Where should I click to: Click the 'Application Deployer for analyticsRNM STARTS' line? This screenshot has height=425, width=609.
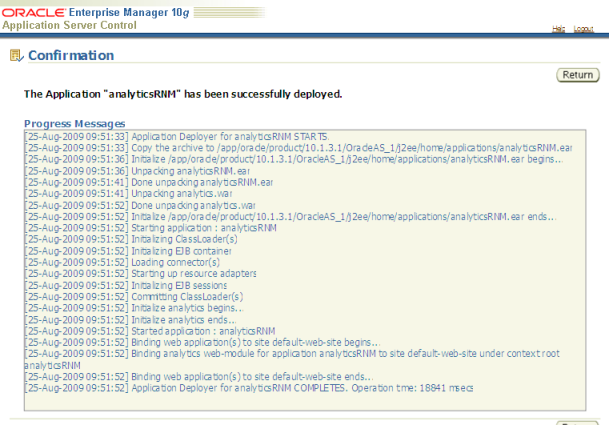click(x=177, y=137)
